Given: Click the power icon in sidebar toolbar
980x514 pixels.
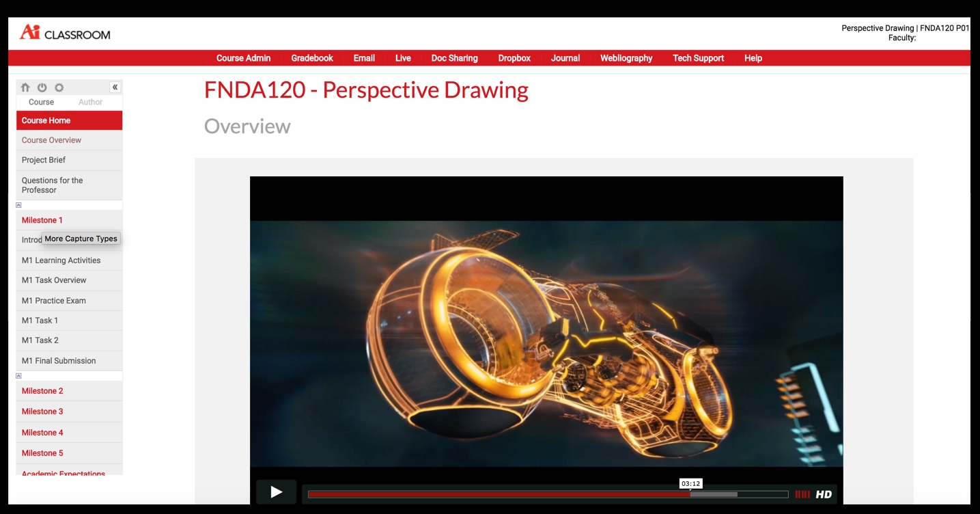Looking at the screenshot, I should coord(42,87).
